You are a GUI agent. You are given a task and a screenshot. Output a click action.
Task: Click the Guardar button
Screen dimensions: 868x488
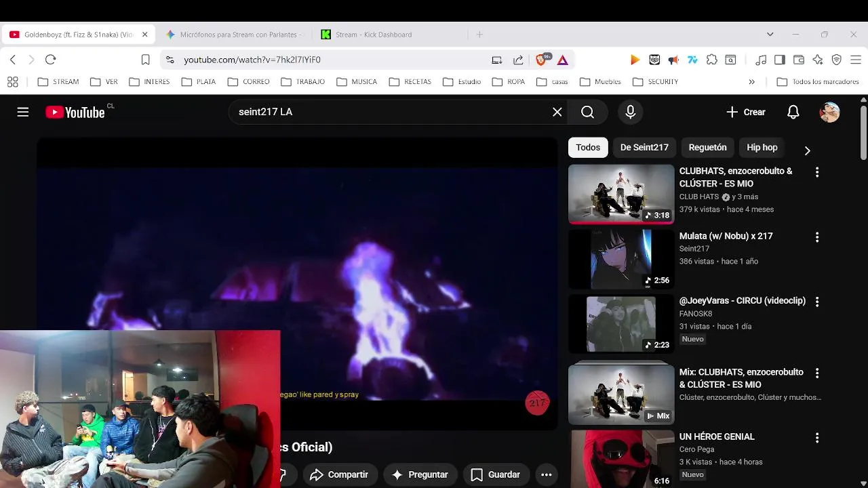(496, 474)
